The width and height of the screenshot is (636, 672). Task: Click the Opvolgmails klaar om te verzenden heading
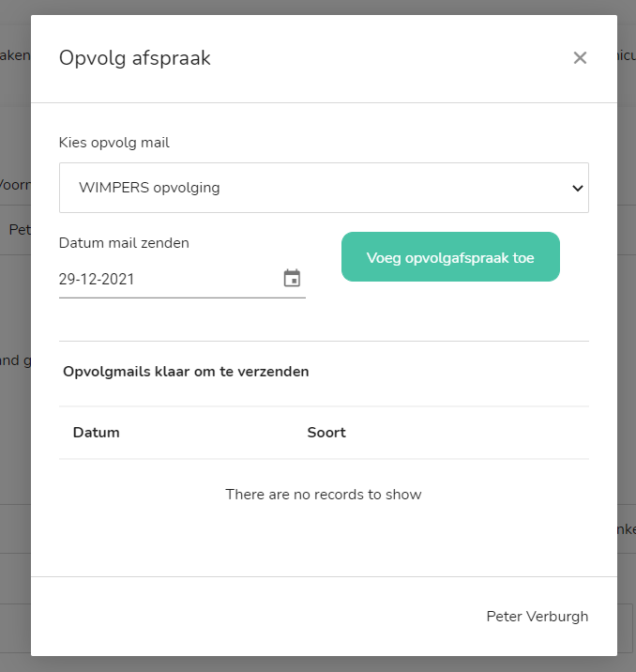pos(186,371)
